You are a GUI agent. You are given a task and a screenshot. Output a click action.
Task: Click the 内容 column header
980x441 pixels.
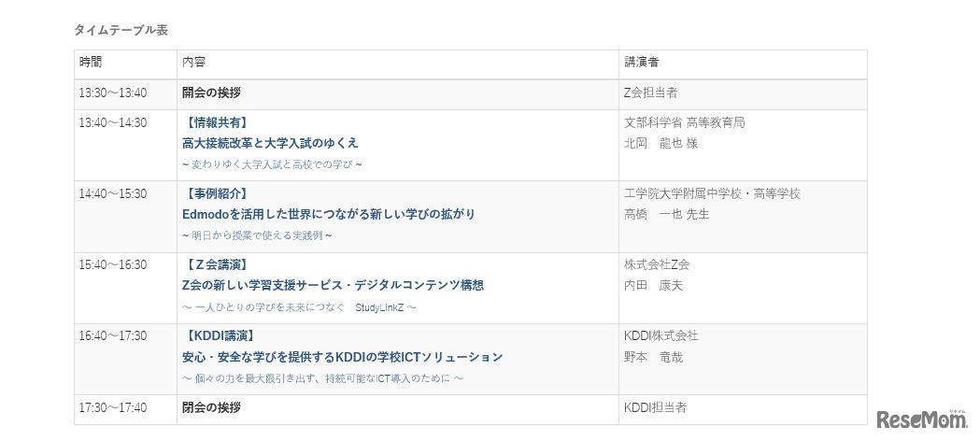pyautogui.click(x=193, y=63)
